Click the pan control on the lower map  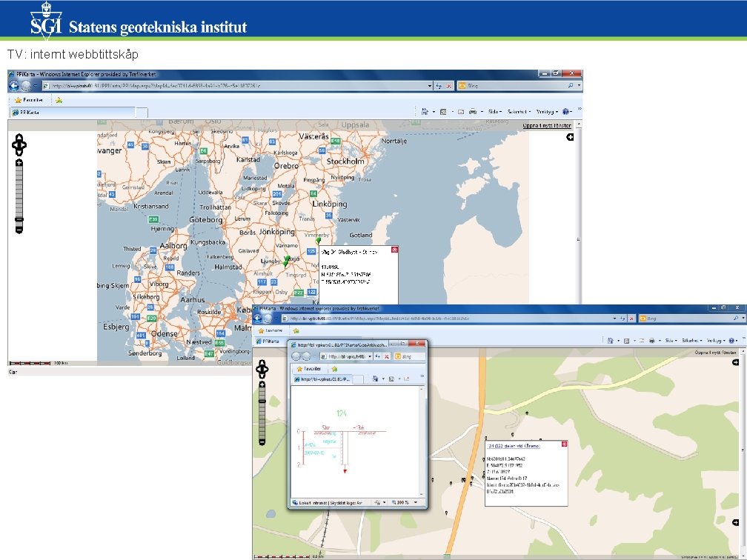[262, 370]
